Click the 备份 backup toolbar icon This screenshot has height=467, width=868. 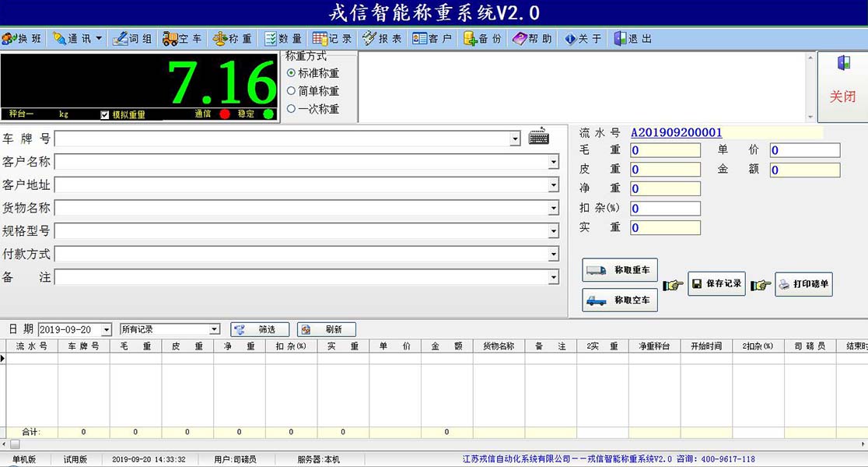(470, 39)
